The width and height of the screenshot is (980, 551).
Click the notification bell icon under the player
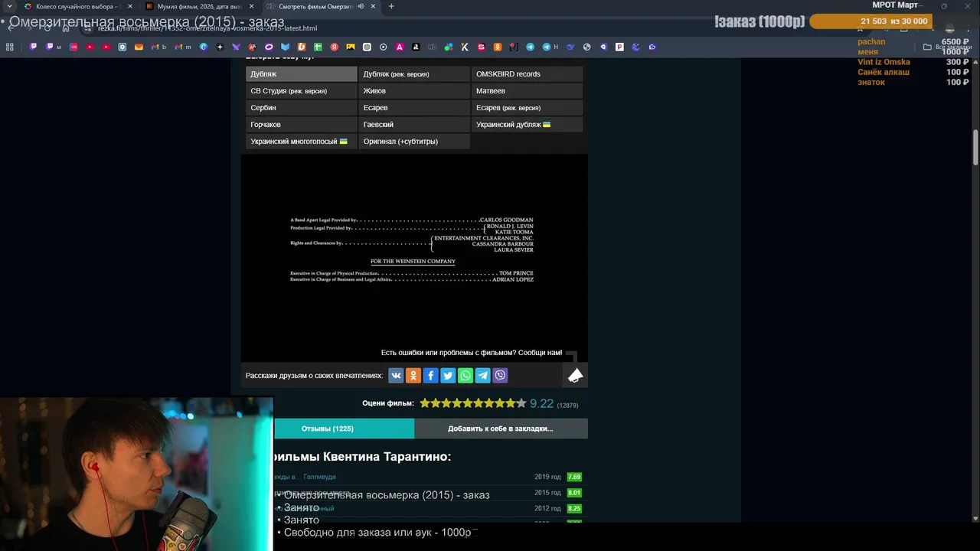pyautogui.click(x=575, y=375)
